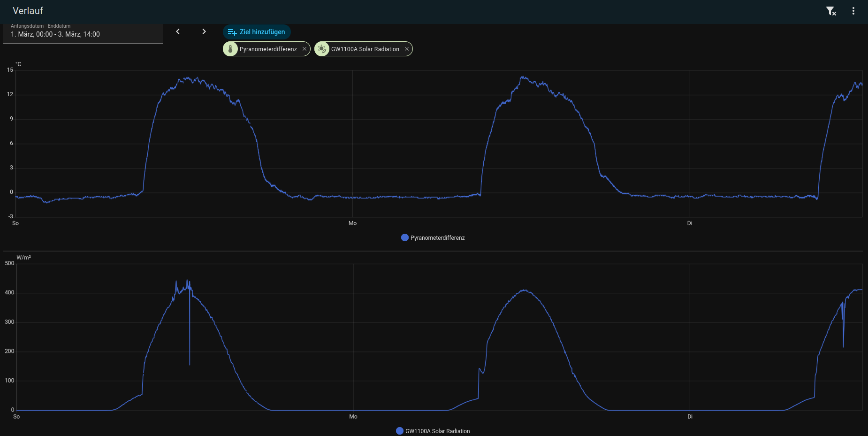Click the 'Verlauf' page title
The height and width of the screenshot is (436, 868).
tap(28, 11)
